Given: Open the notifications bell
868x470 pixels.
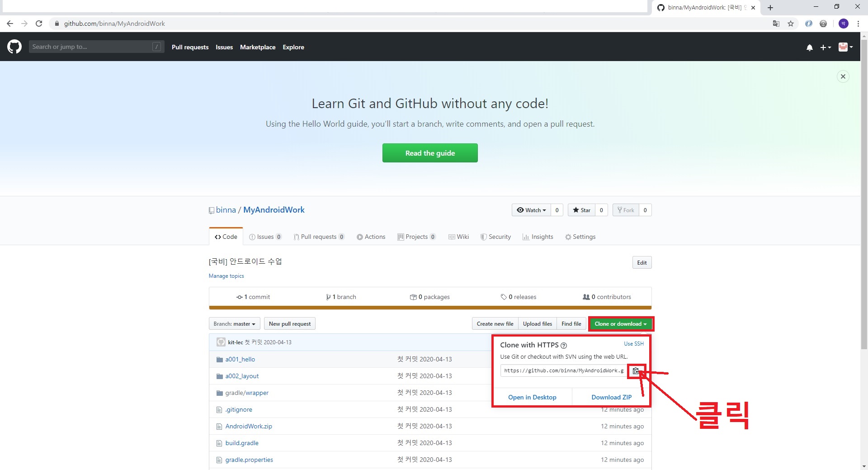Looking at the screenshot, I should pos(809,47).
